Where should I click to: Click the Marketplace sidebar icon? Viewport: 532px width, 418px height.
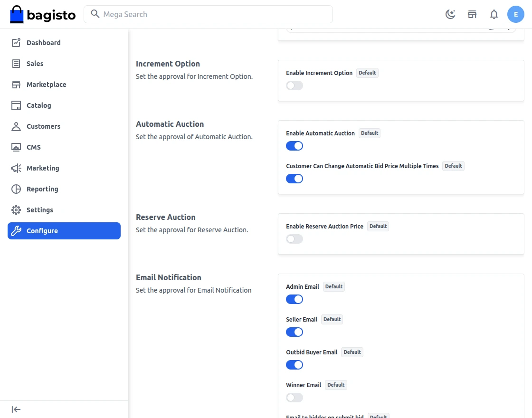click(x=16, y=85)
